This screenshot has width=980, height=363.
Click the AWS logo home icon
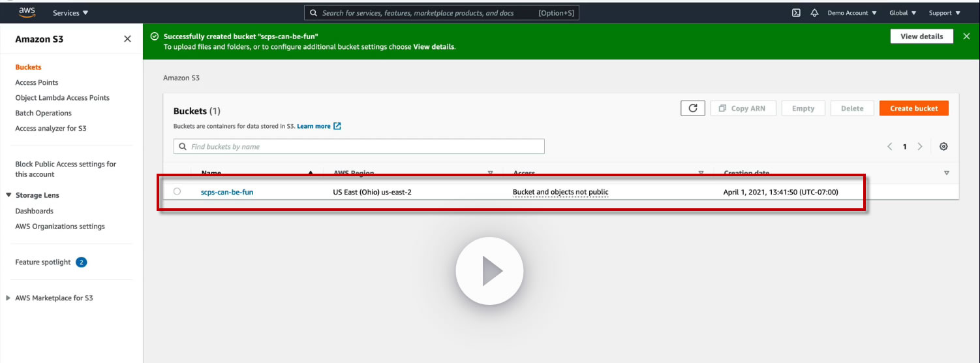pos(27,12)
